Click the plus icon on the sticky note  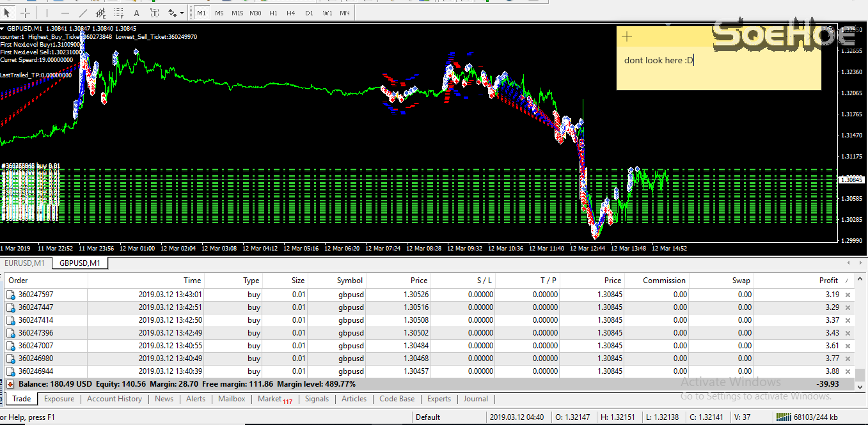point(626,36)
